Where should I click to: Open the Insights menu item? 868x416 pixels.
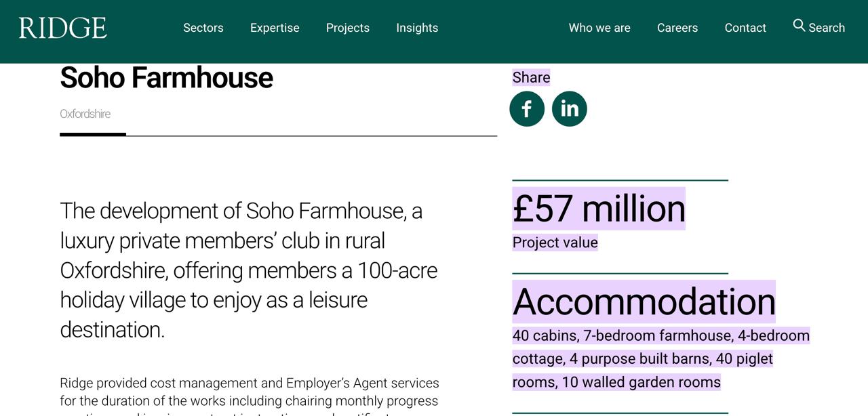(417, 28)
